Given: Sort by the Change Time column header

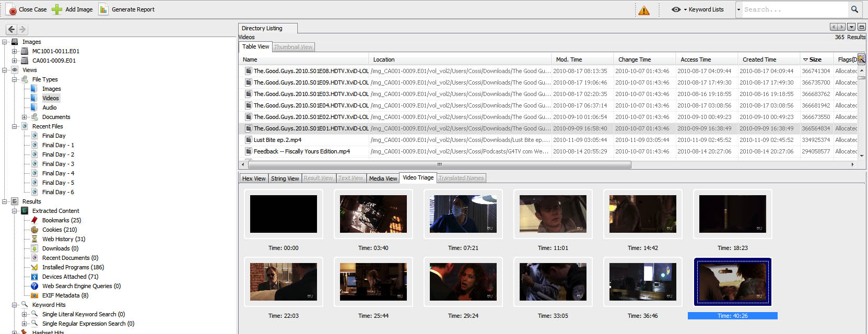Looking at the screenshot, I should (644, 59).
